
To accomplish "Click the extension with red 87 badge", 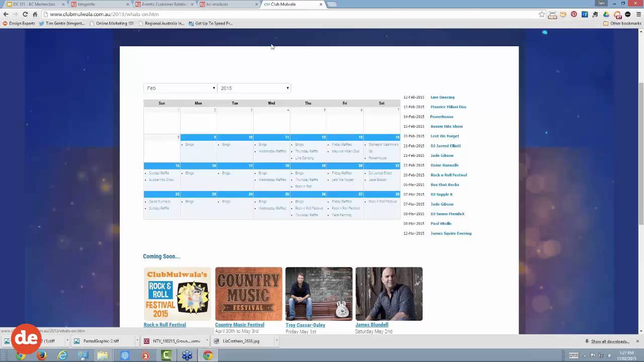I will tap(617, 15).
